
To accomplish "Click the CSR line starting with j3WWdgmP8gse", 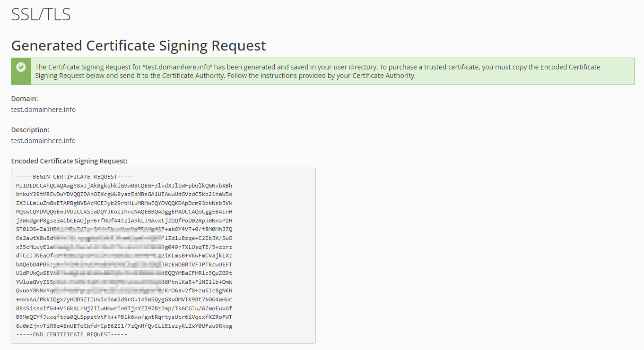I will 124,221.
